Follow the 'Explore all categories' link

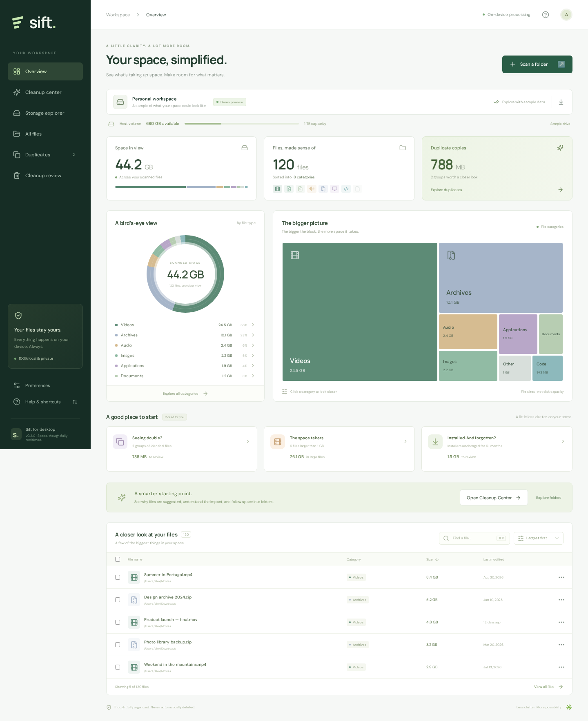coord(185,394)
